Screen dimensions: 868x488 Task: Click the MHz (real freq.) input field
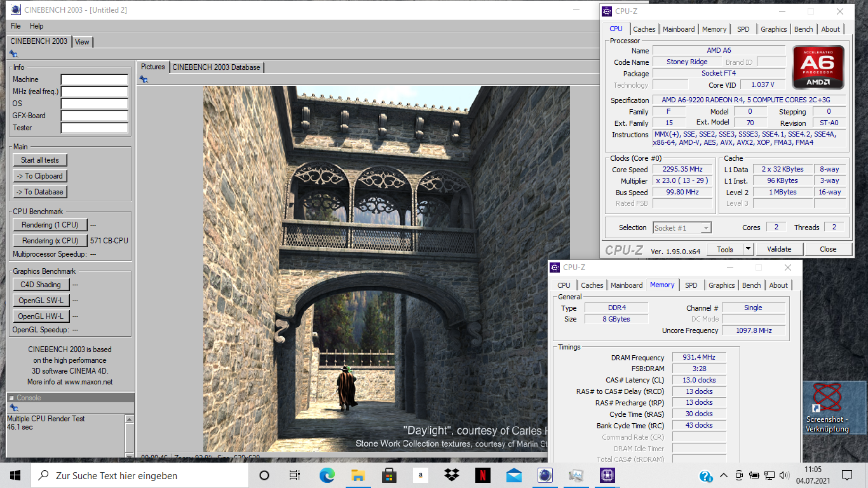coord(95,91)
